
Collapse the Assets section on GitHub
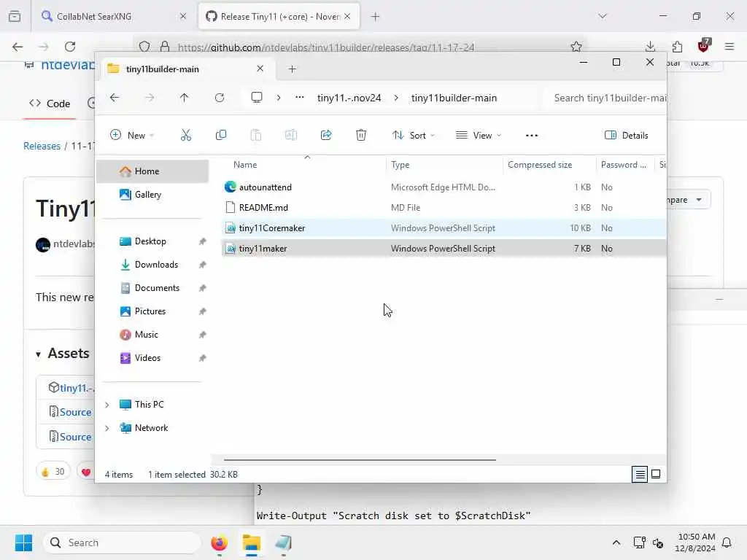tap(38, 354)
